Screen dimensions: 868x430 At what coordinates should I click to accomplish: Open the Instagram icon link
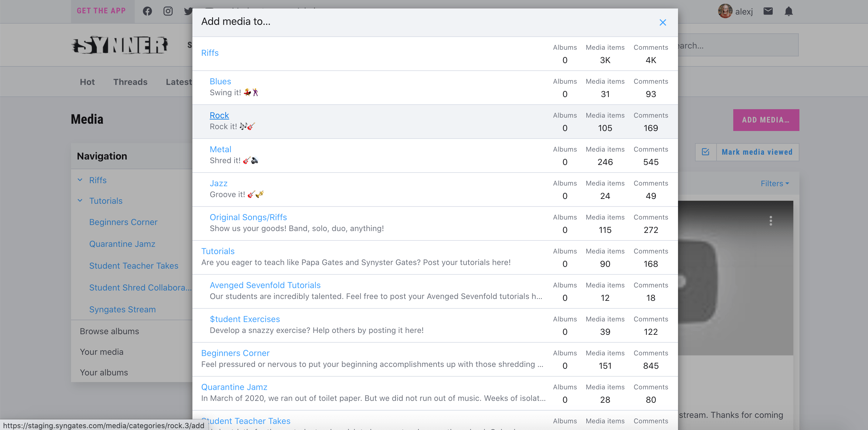(168, 11)
